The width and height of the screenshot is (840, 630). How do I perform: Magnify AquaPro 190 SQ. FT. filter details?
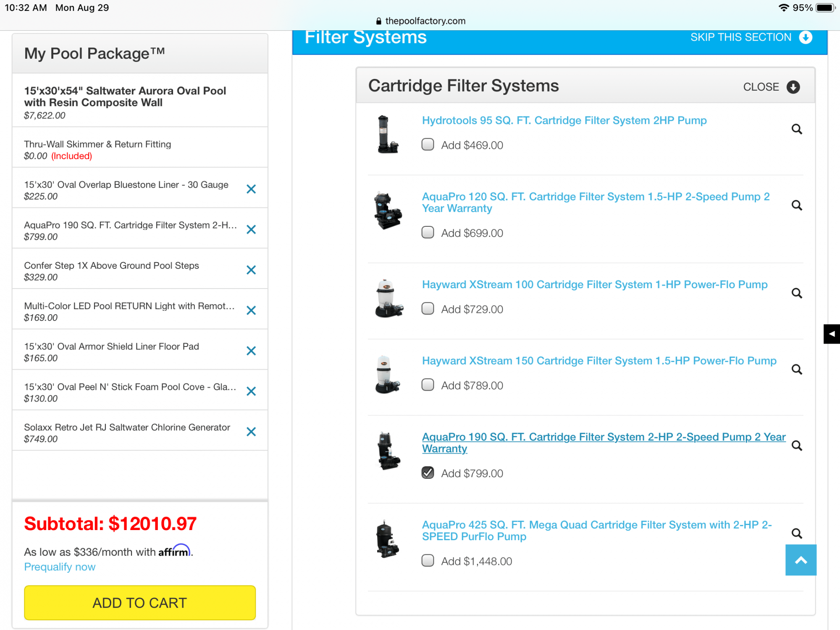797,446
